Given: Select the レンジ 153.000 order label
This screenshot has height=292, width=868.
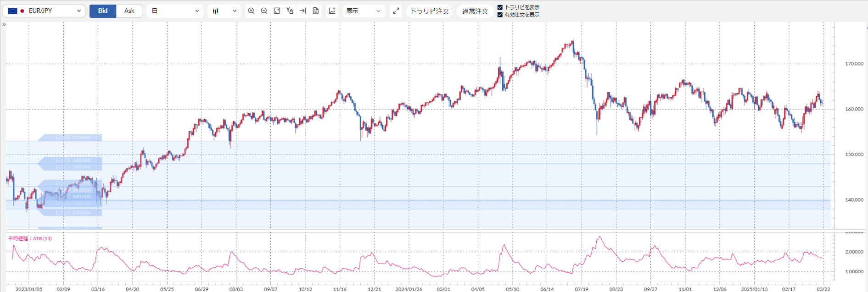Looking at the screenshot, I should 70,138.
